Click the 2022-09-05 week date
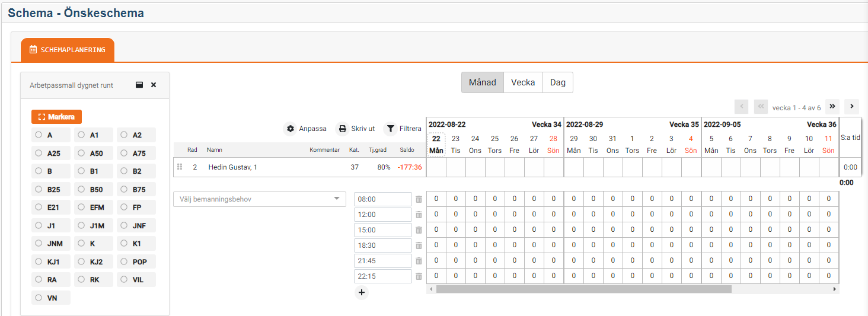The image size is (868, 316). click(722, 125)
